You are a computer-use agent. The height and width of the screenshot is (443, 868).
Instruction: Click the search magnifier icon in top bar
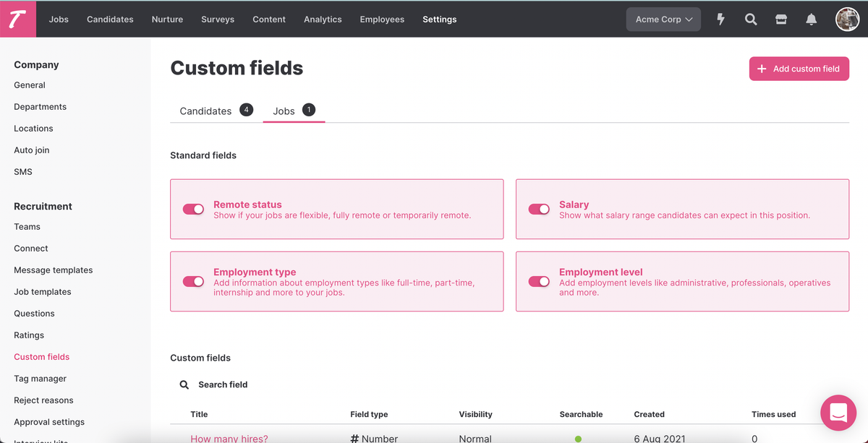tap(751, 20)
